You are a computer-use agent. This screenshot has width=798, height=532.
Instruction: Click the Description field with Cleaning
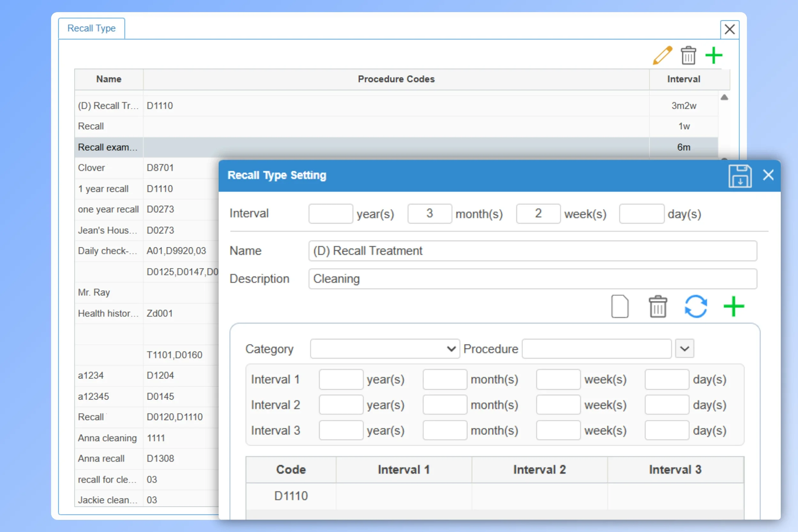[x=532, y=279]
